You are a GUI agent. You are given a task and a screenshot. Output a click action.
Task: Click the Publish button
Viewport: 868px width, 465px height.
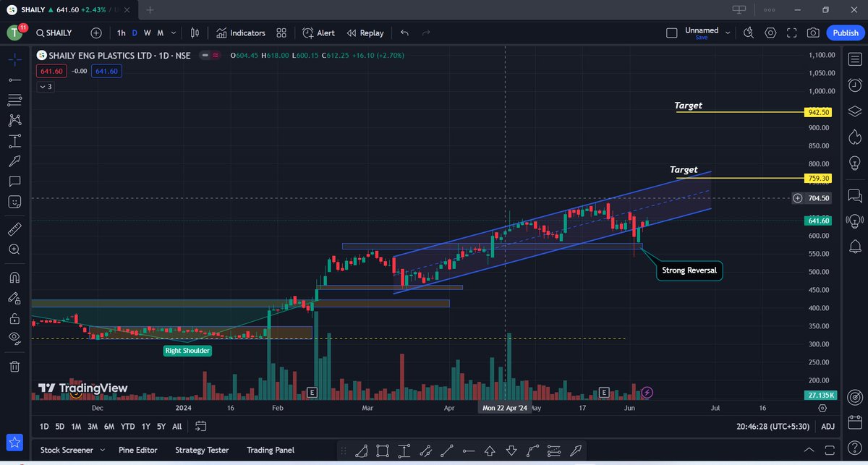[x=846, y=33]
